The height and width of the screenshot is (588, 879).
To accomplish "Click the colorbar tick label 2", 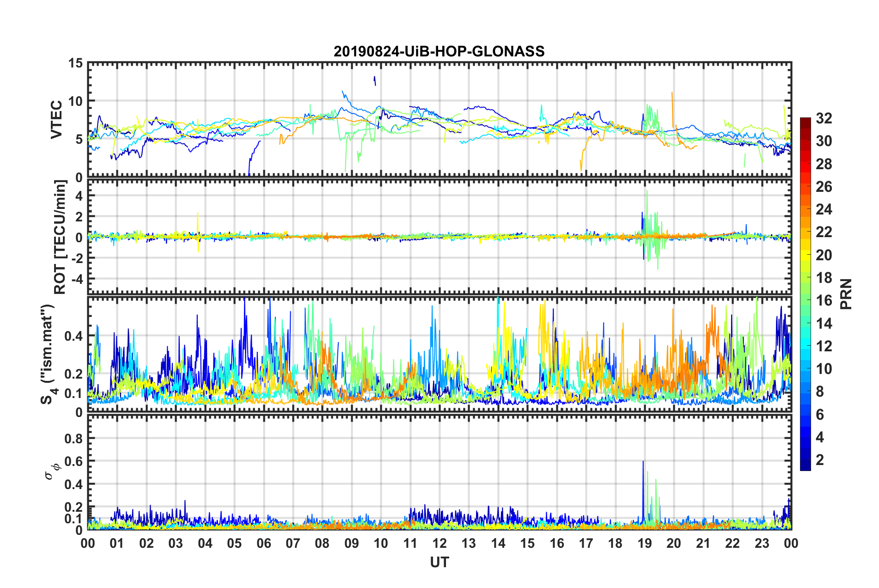I will tap(820, 460).
